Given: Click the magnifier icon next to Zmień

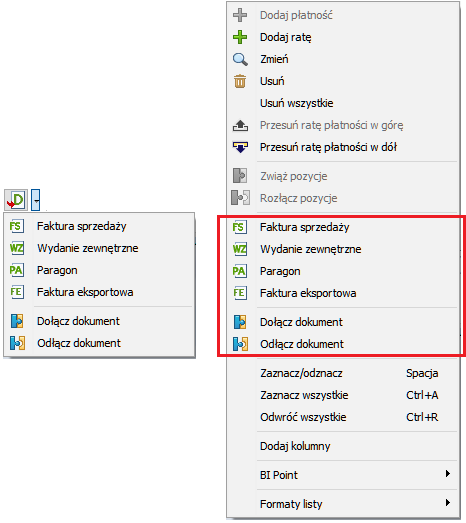Looking at the screenshot, I should (240, 59).
